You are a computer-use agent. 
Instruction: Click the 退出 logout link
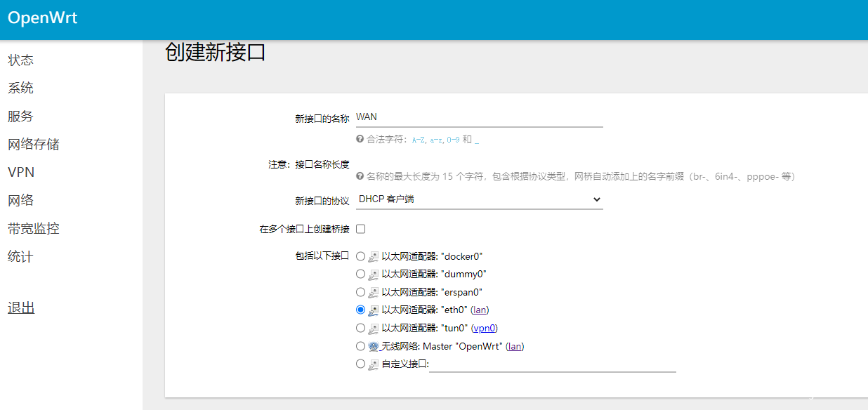click(21, 308)
